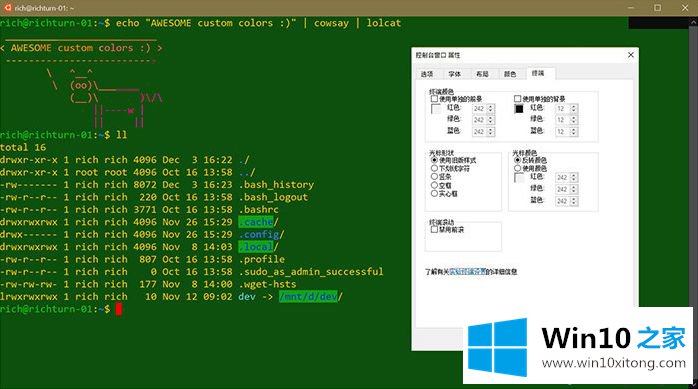The width and height of the screenshot is (698, 389).
Task: Adjust cursor color 红色 spinner arrows
Action: 574,178
